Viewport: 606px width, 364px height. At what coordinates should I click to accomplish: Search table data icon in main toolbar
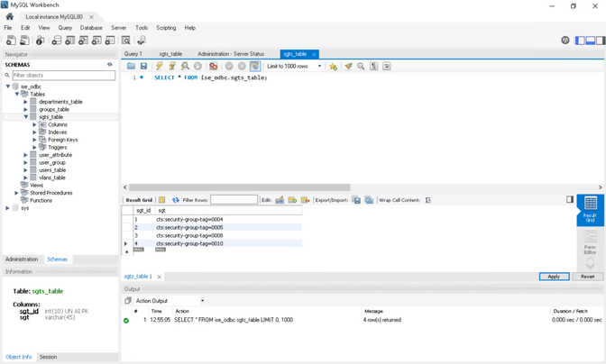[125, 40]
